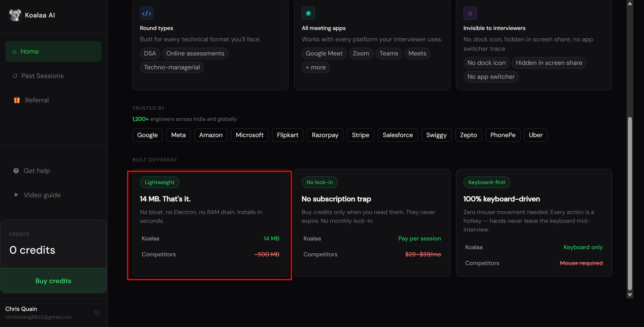Click the Koalaa AI koala logo
Screen dimensions: 644x327
[x=15, y=15]
